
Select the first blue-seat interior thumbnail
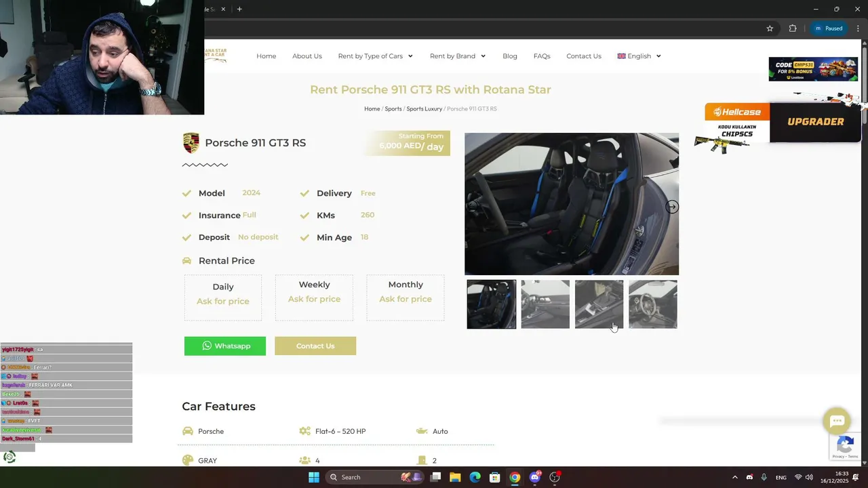tap(492, 304)
